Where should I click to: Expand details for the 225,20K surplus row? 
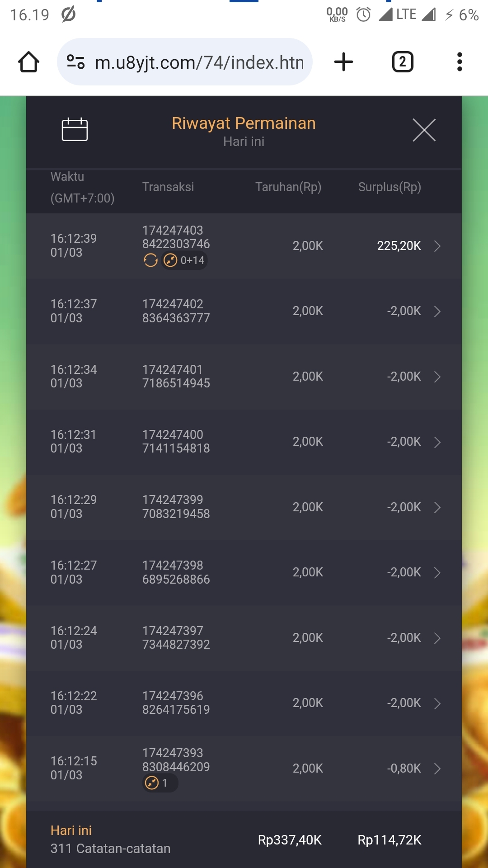(x=437, y=246)
